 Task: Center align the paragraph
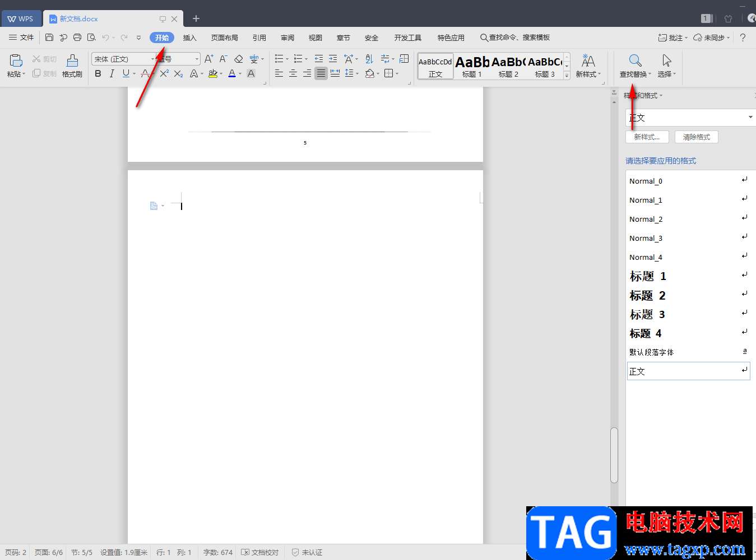(293, 73)
